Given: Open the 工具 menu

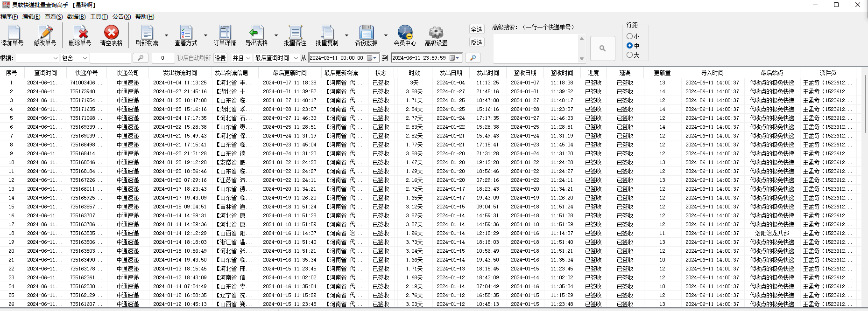Looking at the screenshot, I should coord(99,17).
